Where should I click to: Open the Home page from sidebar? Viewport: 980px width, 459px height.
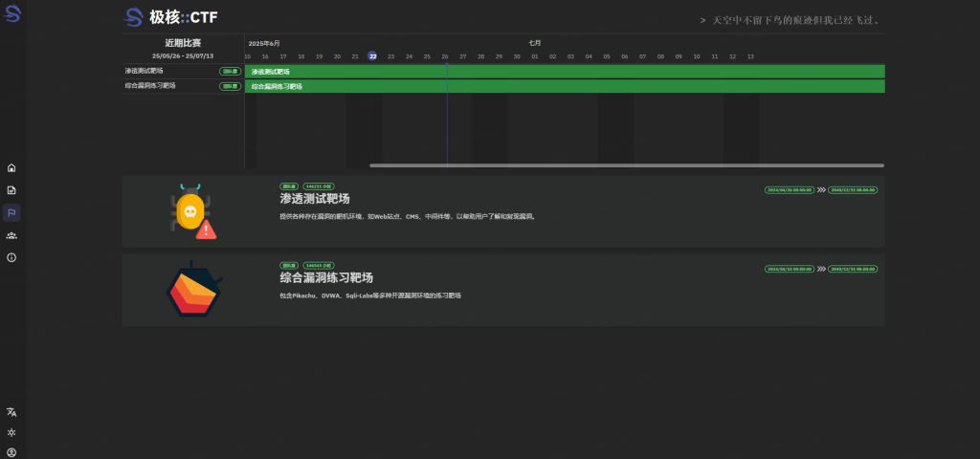[11, 167]
